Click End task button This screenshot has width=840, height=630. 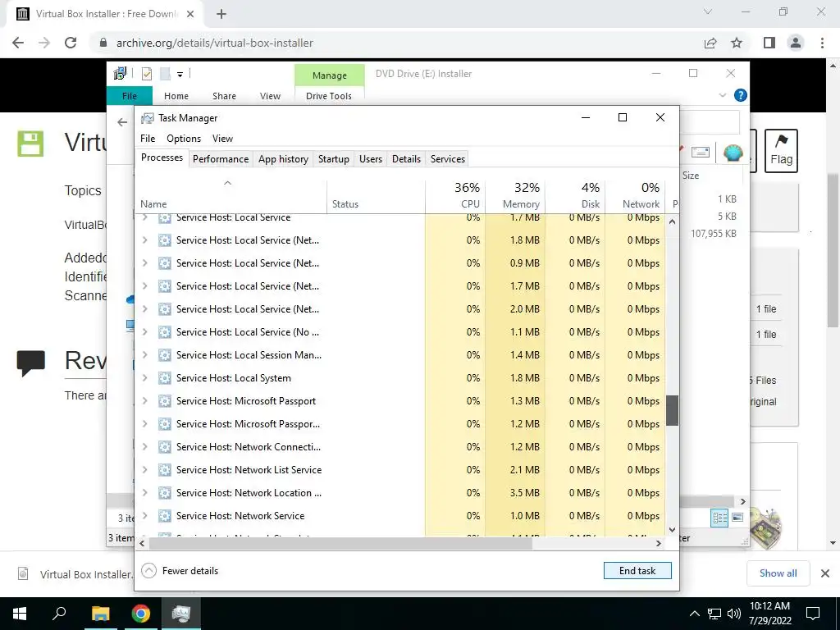click(637, 571)
